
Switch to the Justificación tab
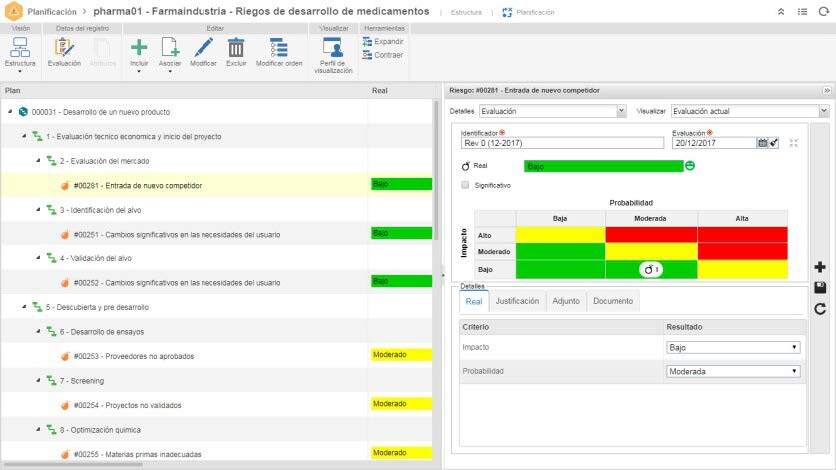517,301
